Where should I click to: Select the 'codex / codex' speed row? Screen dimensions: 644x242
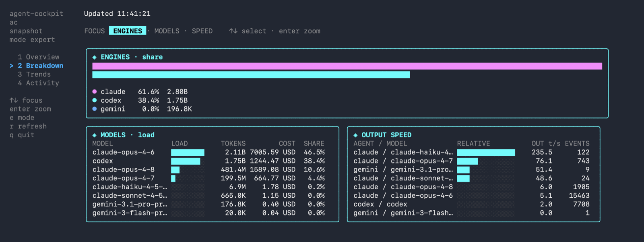(472, 204)
